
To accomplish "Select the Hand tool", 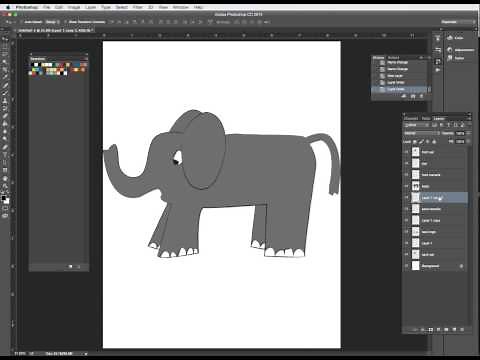I will 5,178.
